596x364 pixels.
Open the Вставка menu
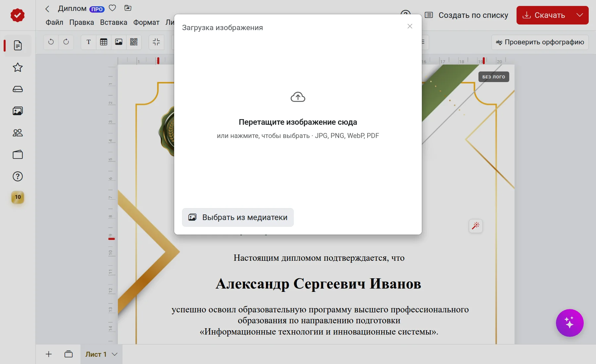[x=114, y=23]
